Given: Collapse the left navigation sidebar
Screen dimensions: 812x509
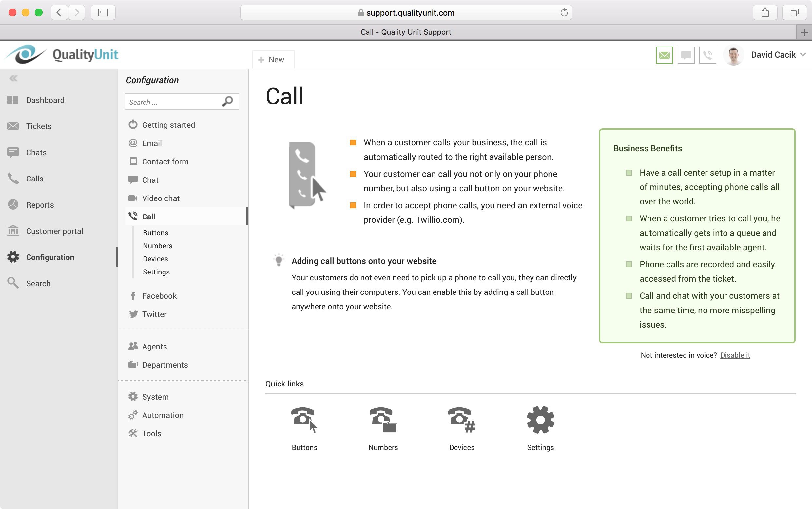Looking at the screenshot, I should [x=13, y=78].
